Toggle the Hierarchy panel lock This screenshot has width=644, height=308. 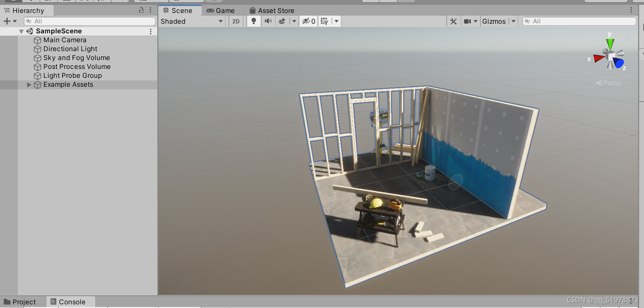click(141, 10)
